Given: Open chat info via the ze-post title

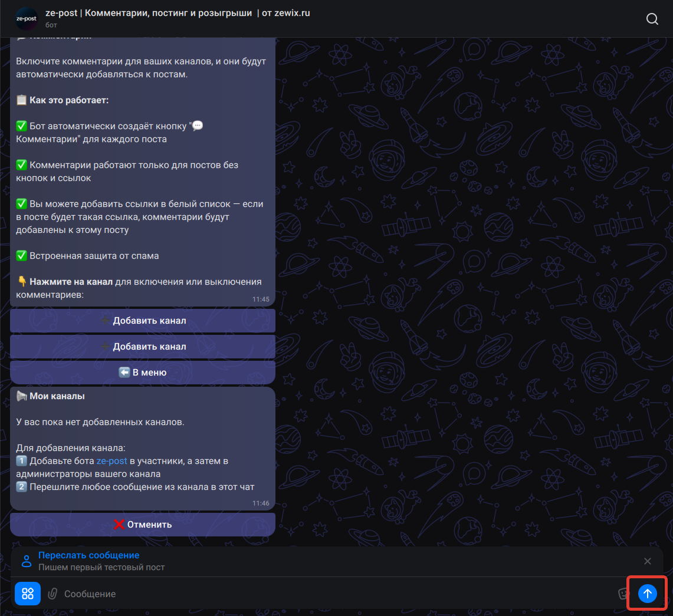Looking at the screenshot, I should click(x=177, y=13).
